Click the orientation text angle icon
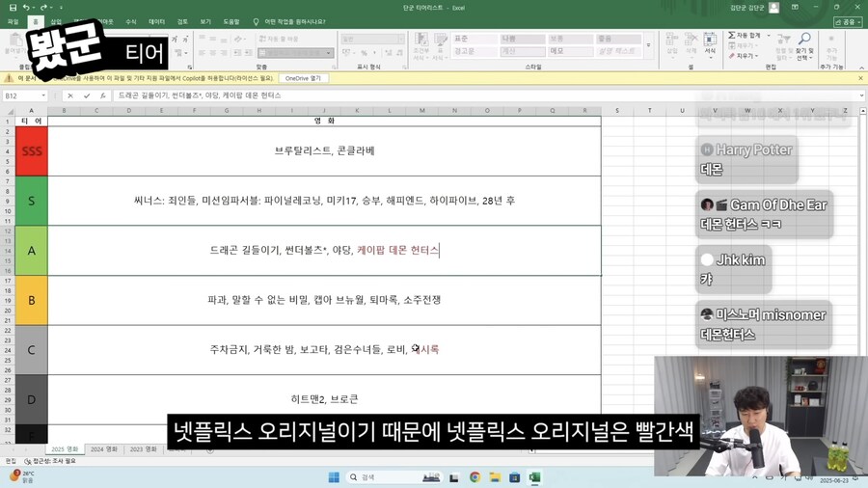This screenshot has height=488, width=868. point(239,39)
